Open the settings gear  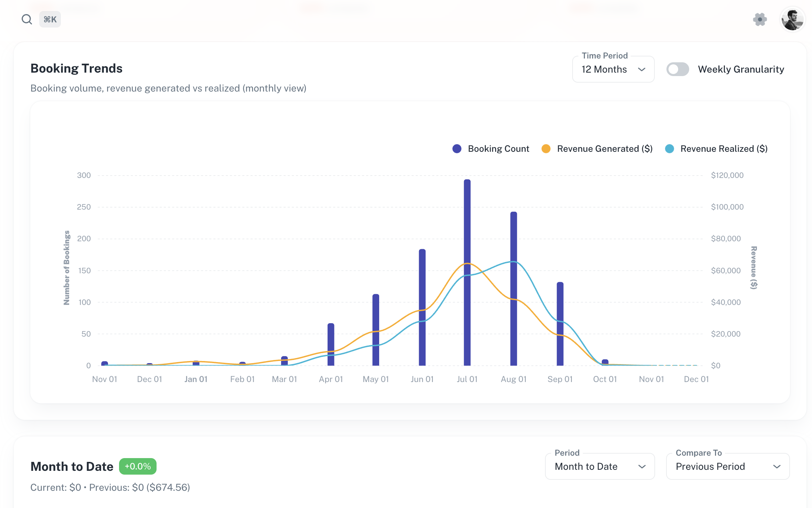coord(760,19)
